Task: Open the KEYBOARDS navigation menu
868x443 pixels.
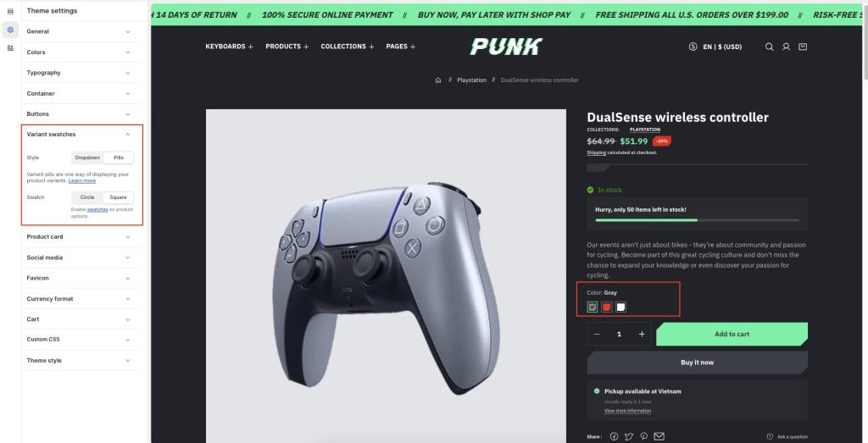Action: click(229, 47)
